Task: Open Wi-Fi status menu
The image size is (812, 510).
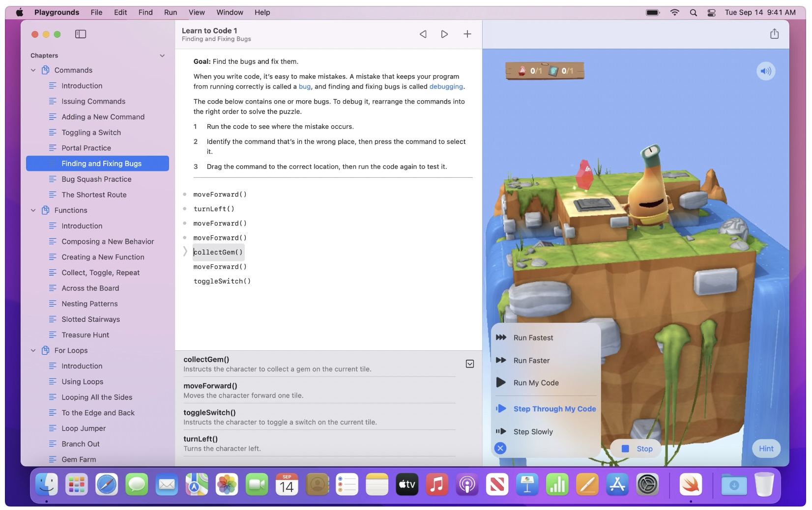Action: [675, 13]
